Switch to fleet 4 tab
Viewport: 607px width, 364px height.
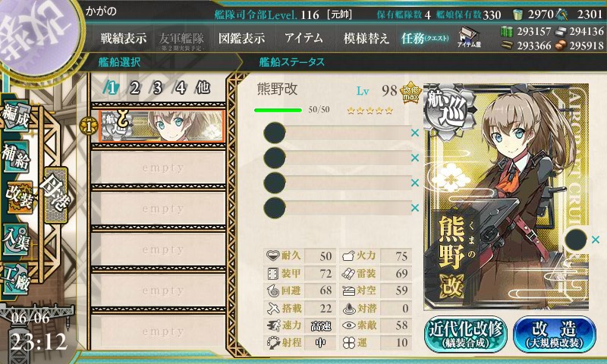coord(181,88)
